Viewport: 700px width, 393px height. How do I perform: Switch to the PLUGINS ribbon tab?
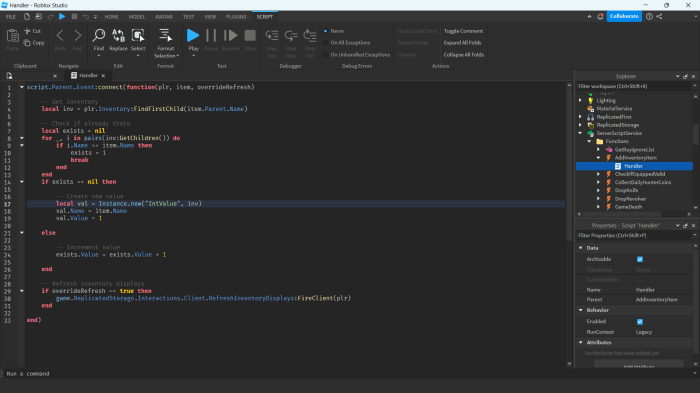(x=236, y=17)
